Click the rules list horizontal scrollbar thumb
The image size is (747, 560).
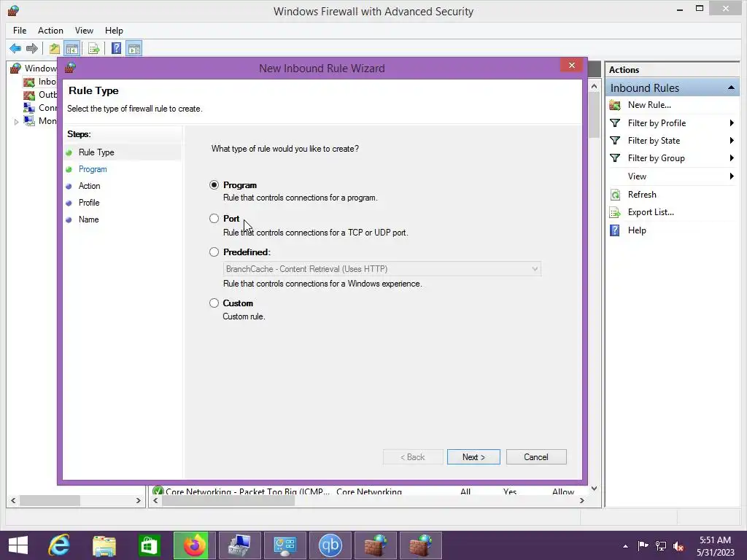(228, 500)
